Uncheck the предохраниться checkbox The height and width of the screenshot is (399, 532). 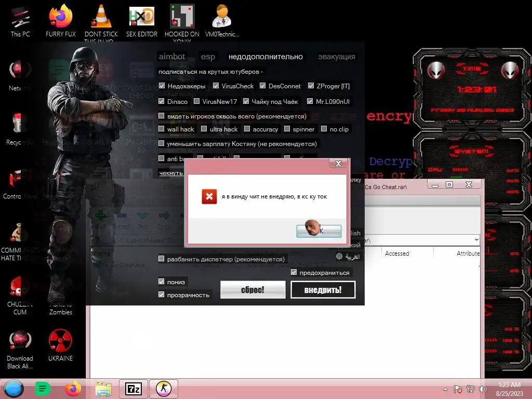294,272
